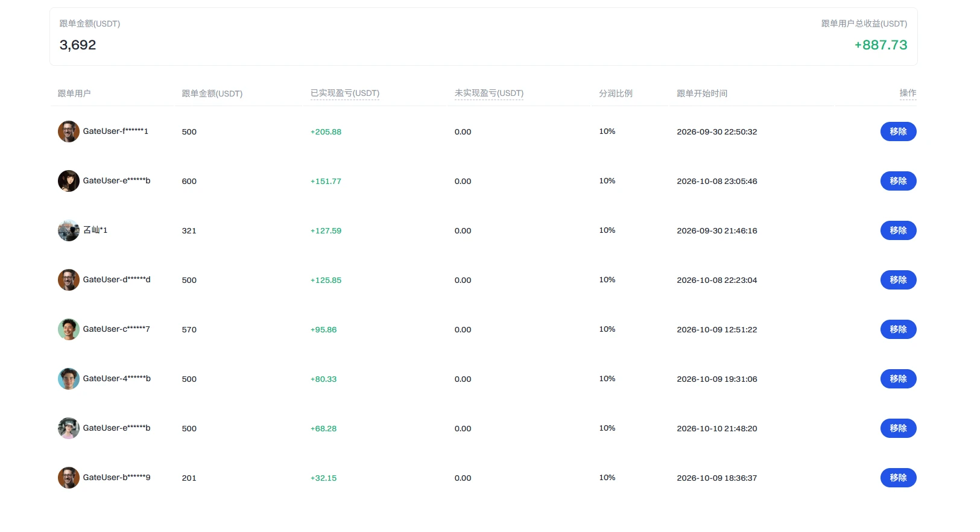Click the 跟单用户 column header
980x532 pixels.
74,93
